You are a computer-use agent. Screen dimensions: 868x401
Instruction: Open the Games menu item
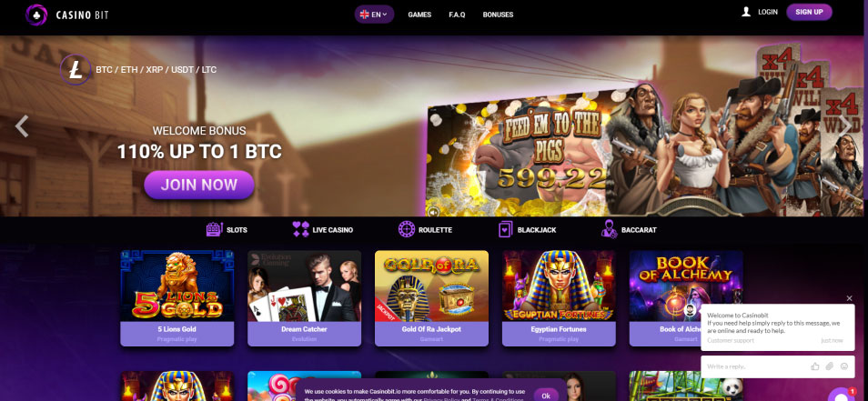point(419,15)
